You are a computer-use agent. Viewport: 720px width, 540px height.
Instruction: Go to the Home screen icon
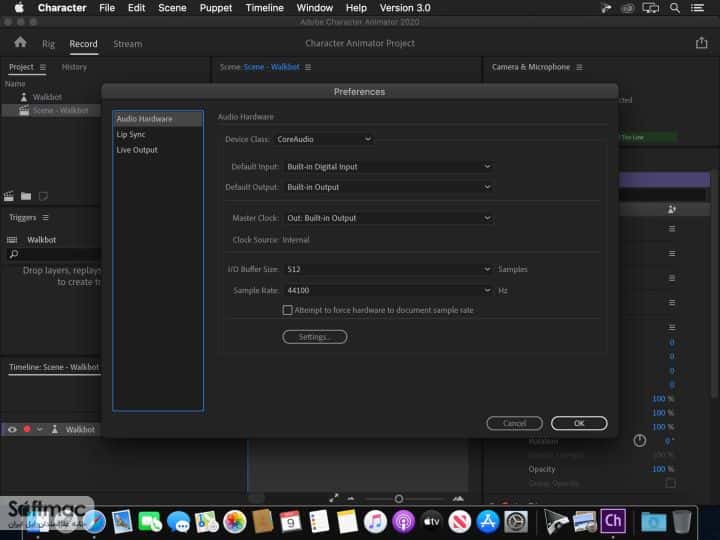tap(20, 43)
